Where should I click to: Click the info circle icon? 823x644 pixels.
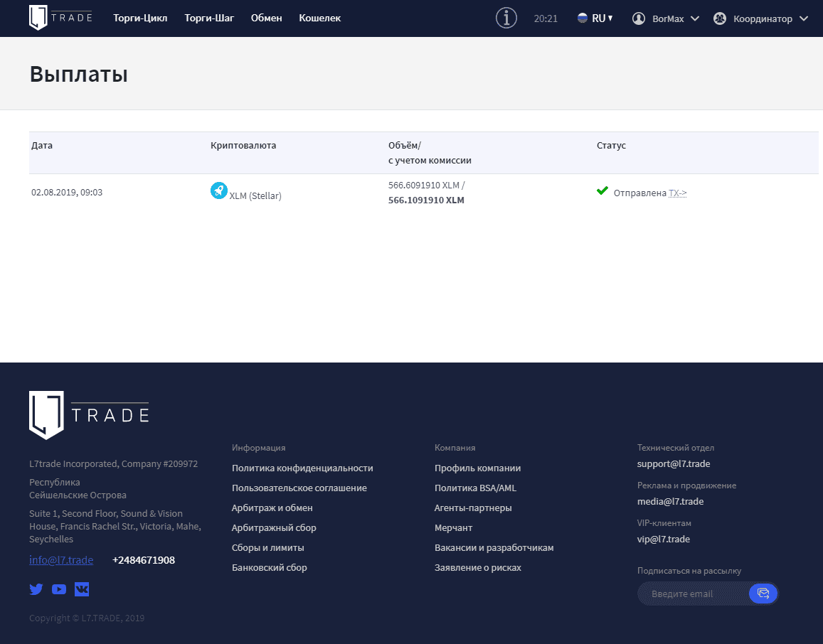506,18
